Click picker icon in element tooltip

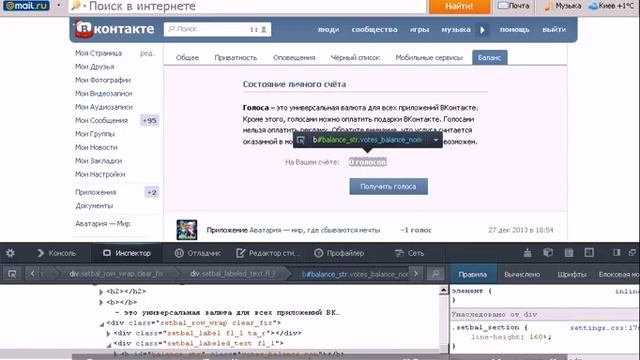pyautogui.click(x=301, y=140)
